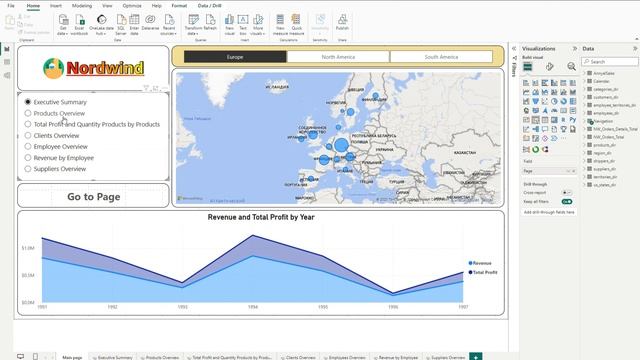Open Get data in the ribbon

63,24
